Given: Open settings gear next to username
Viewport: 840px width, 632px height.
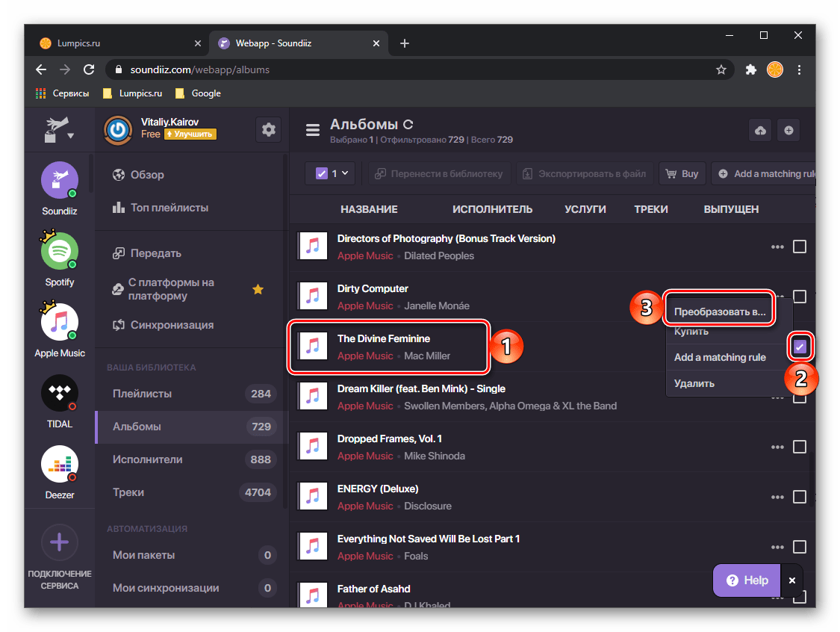Looking at the screenshot, I should click(268, 130).
